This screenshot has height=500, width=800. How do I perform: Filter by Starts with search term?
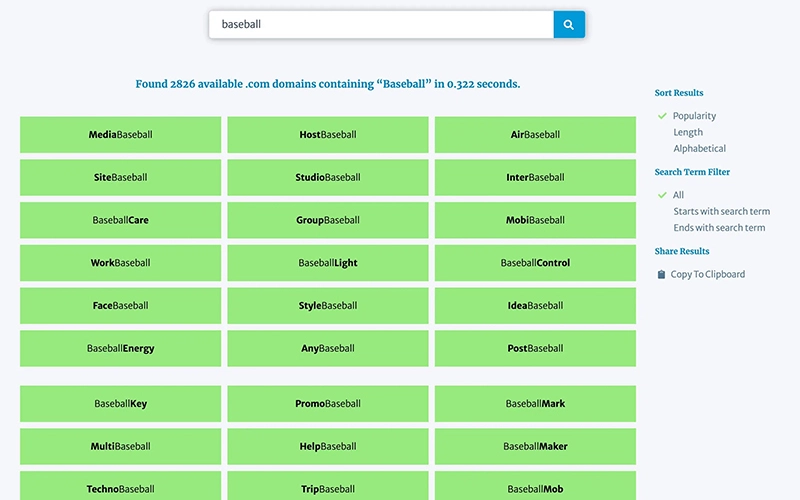point(721,211)
